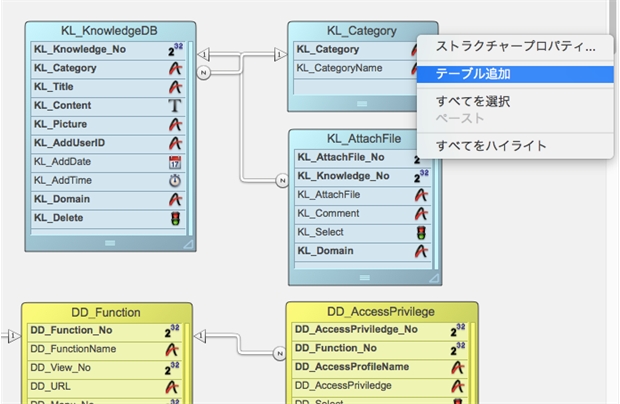The width and height of the screenshot is (620, 404).
Task: Click the KL_KnowledgeDB table title
Action: coord(109,30)
